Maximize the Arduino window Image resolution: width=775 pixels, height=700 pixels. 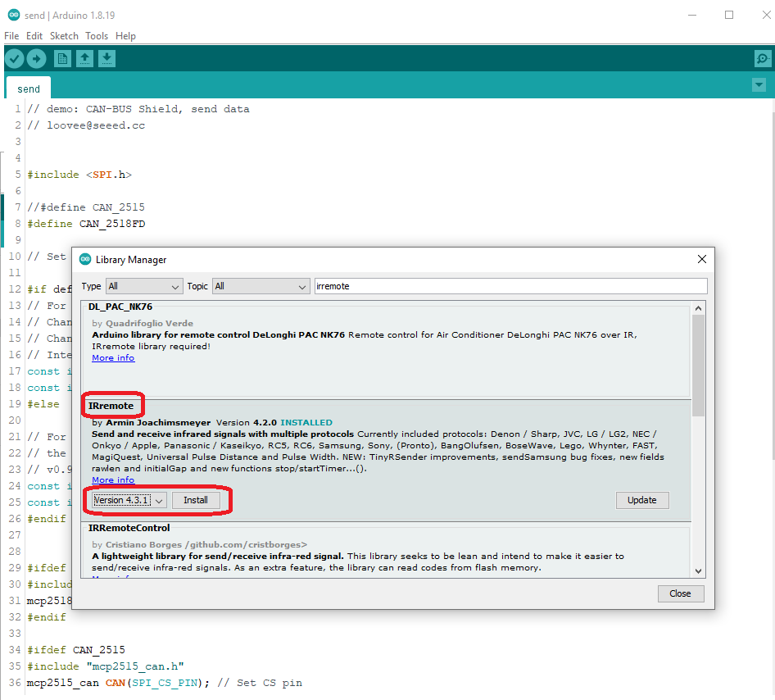point(729,15)
